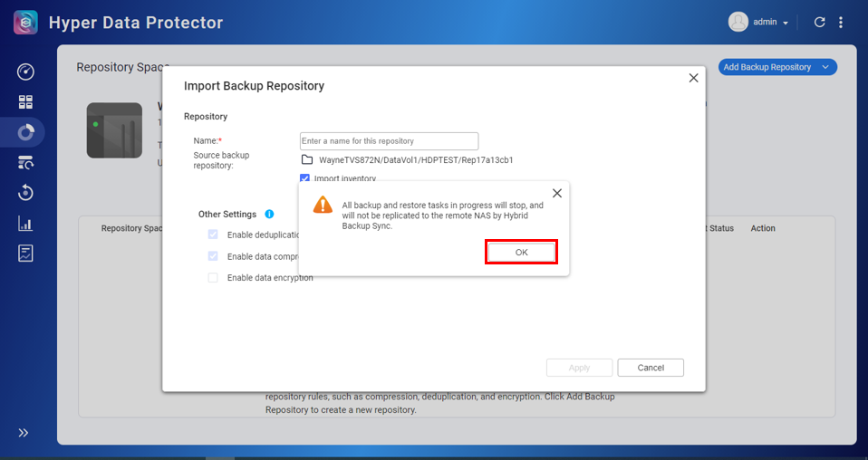The image size is (868, 460).
Task: Open the Logs document sidebar icon
Action: coord(25,254)
